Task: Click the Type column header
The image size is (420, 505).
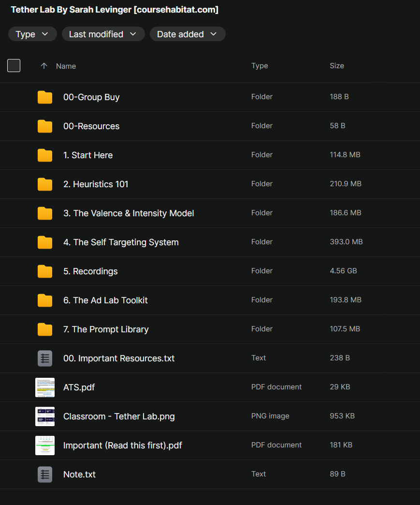Action: pyautogui.click(x=260, y=66)
